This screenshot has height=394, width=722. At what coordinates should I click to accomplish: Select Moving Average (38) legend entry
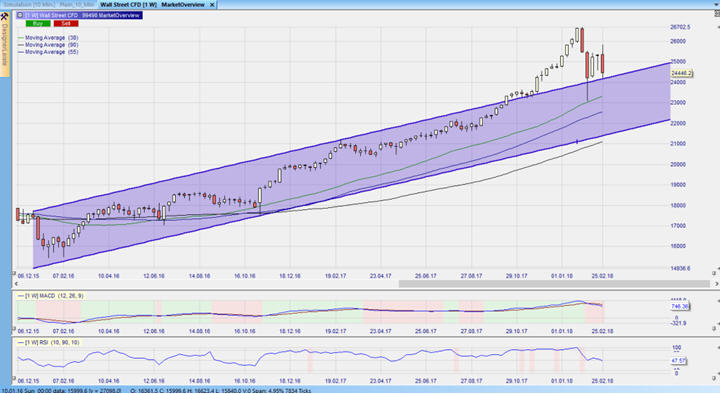(48, 38)
